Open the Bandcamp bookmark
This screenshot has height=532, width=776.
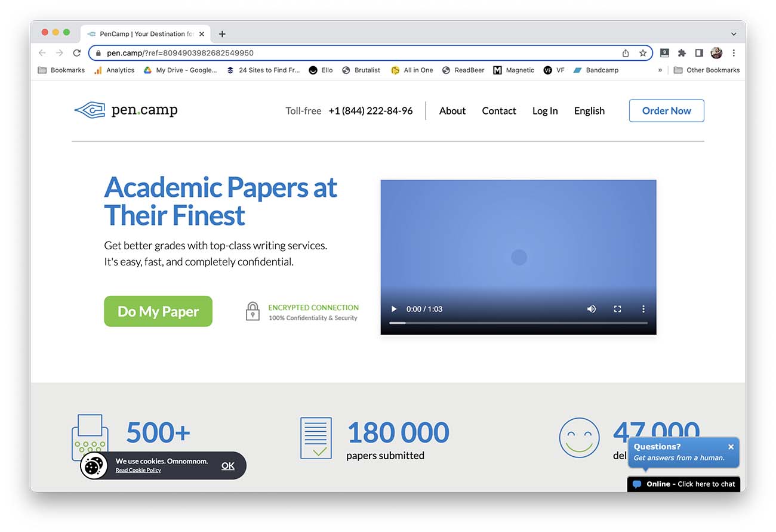click(x=596, y=70)
